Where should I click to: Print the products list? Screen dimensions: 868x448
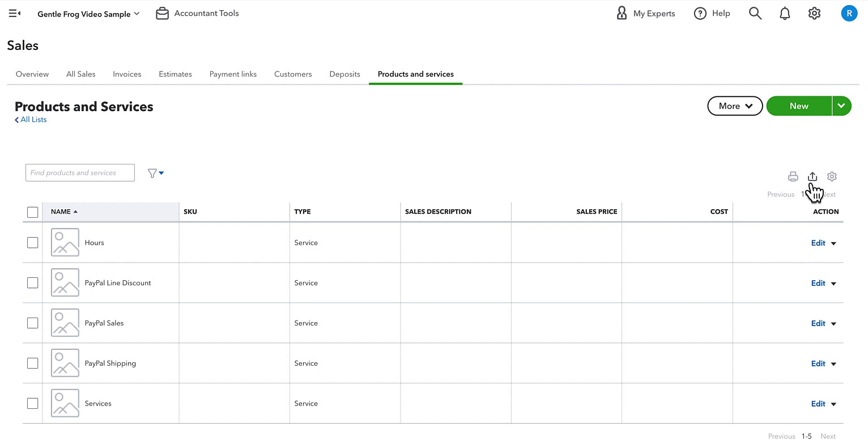793,176
